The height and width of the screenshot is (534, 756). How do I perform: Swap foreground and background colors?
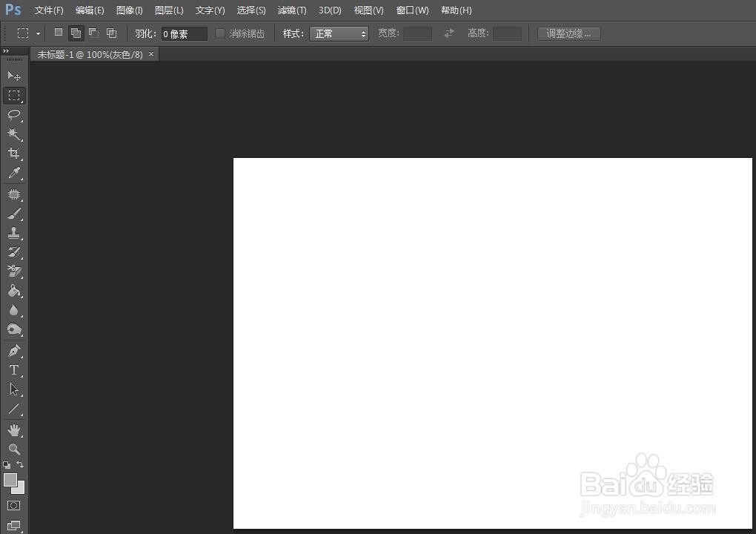pos(20,464)
